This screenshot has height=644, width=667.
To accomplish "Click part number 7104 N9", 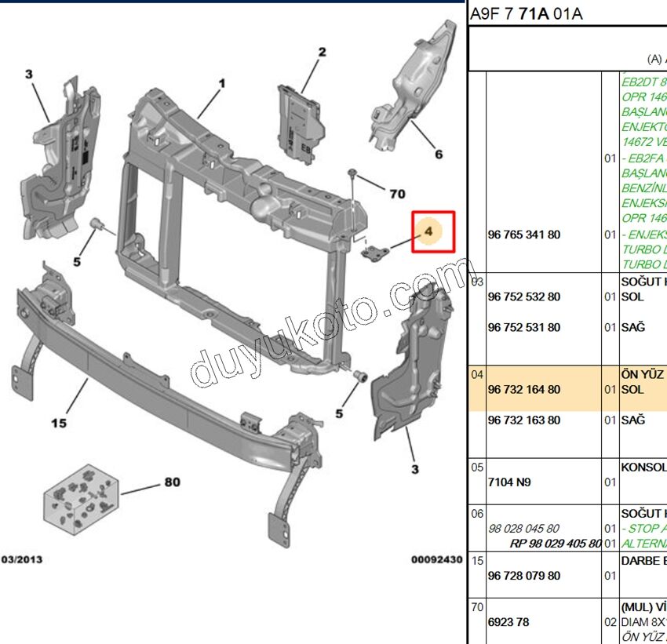I will 509,482.
